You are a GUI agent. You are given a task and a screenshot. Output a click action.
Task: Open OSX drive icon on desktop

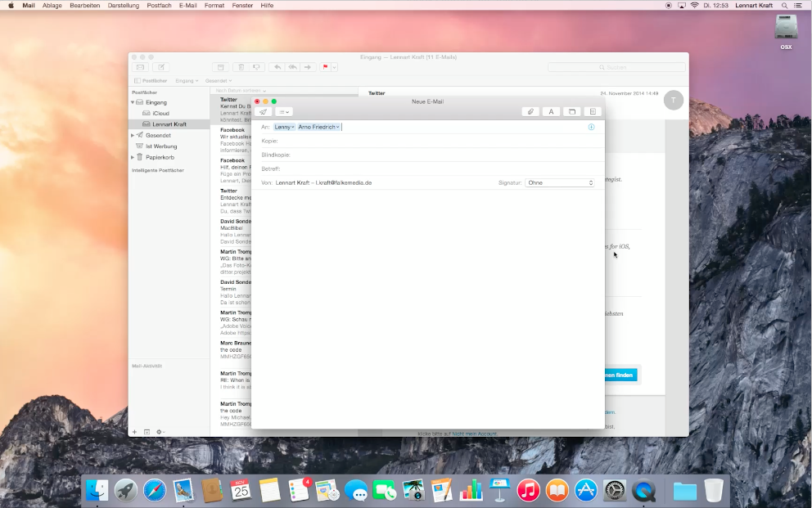786,32
